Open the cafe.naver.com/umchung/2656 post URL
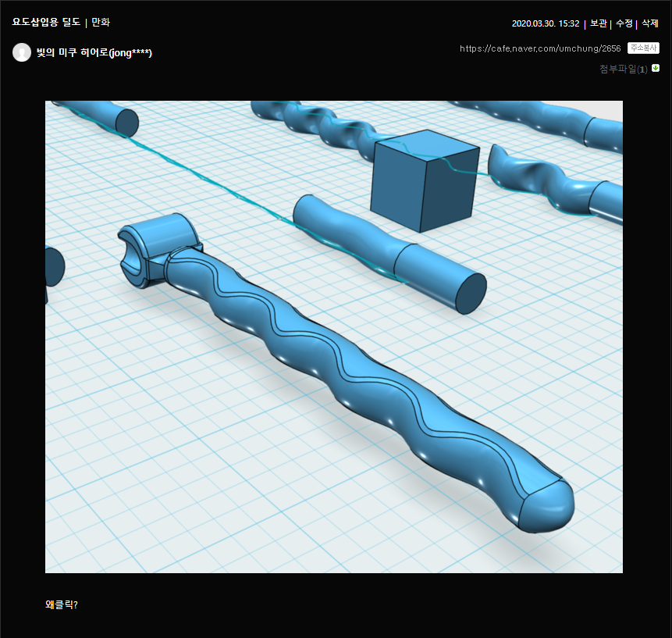The image size is (672, 638). point(540,48)
